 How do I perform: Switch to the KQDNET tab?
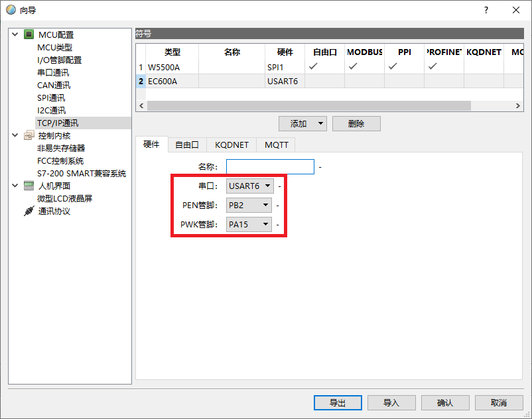[232, 145]
